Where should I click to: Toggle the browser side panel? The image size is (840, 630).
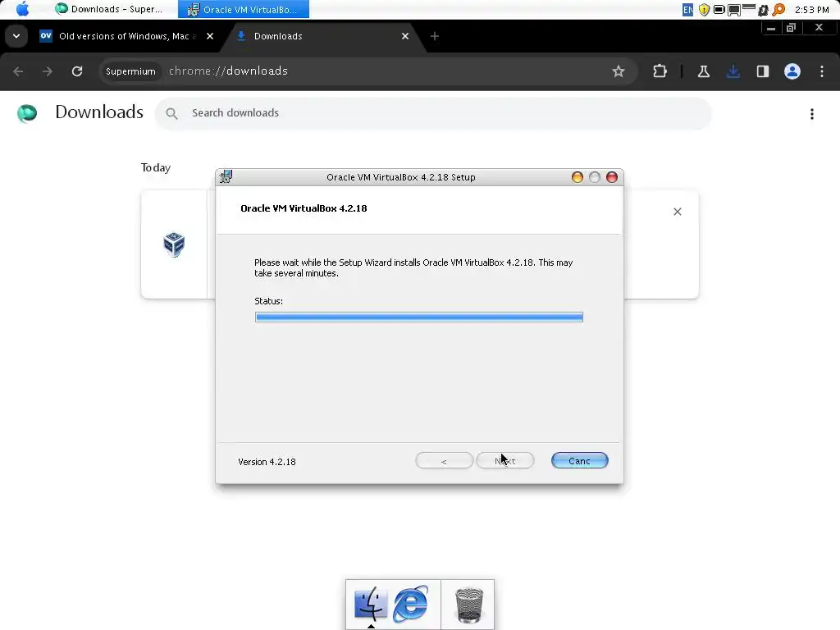point(762,71)
